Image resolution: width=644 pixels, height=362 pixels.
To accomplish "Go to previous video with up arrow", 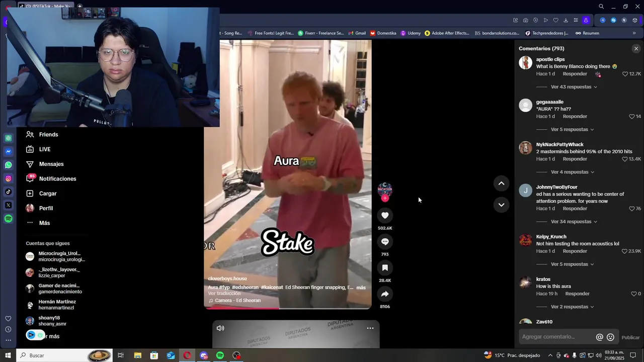I will (501, 184).
